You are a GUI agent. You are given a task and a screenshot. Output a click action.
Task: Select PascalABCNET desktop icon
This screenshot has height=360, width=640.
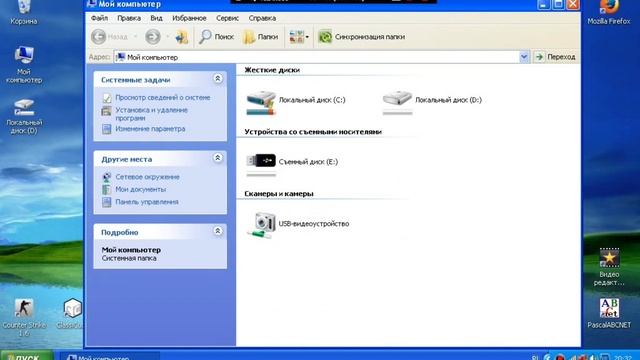(x=609, y=313)
